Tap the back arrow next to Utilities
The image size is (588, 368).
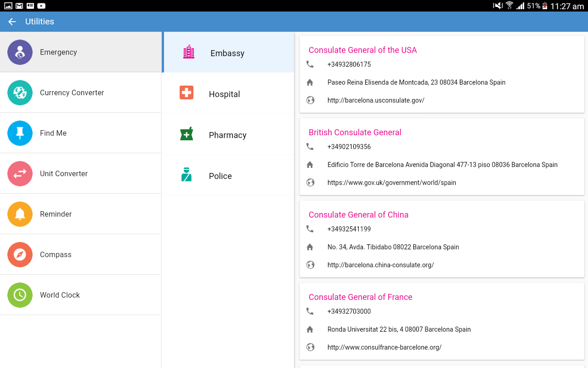click(x=12, y=22)
